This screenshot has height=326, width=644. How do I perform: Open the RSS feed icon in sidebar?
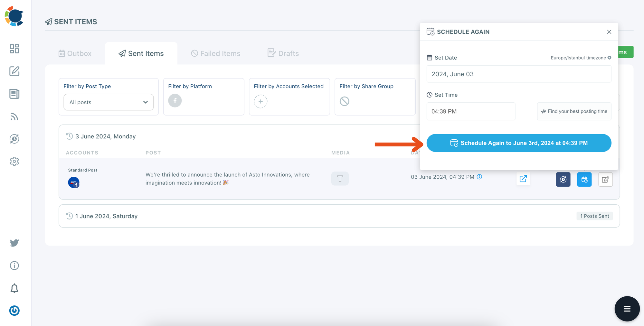(14, 116)
